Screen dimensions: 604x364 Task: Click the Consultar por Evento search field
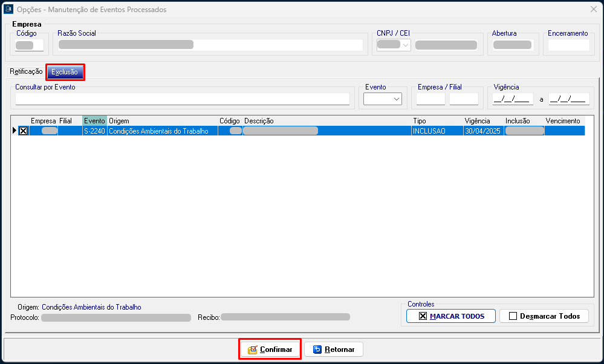coord(182,99)
